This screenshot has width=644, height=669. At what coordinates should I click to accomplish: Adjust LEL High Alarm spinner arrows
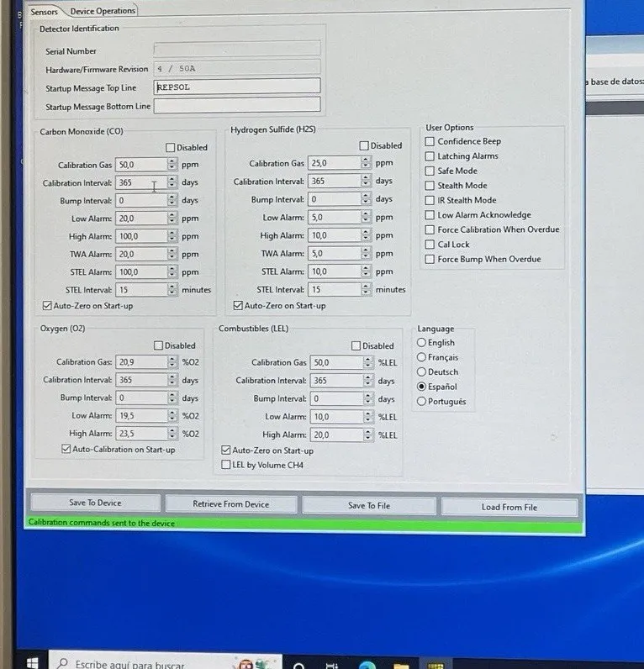368,435
